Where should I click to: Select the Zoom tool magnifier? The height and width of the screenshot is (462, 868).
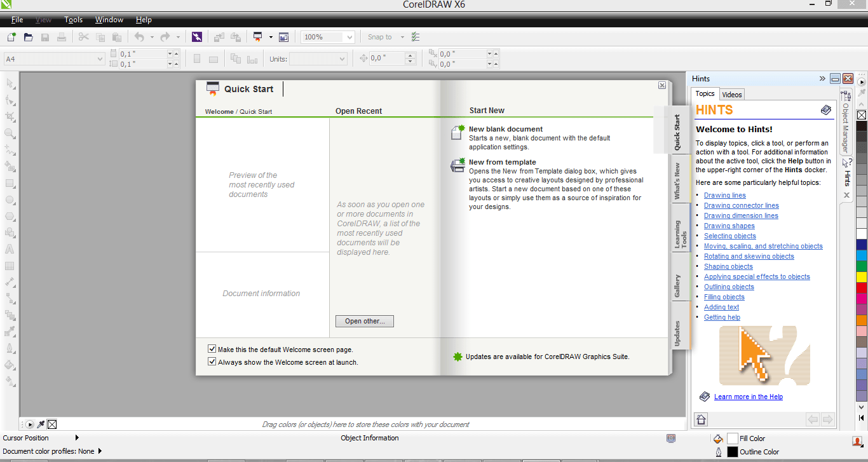[10, 133]
